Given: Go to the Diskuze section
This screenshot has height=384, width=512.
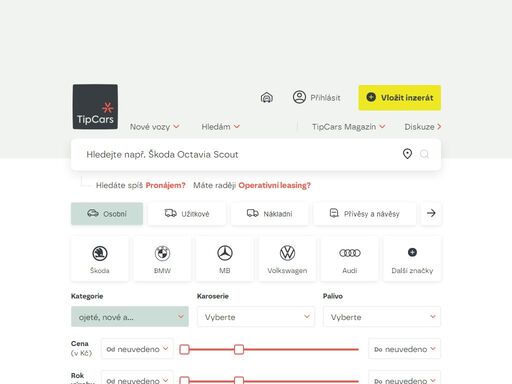Looking at the screenshot, I should (x=423, y=127).
